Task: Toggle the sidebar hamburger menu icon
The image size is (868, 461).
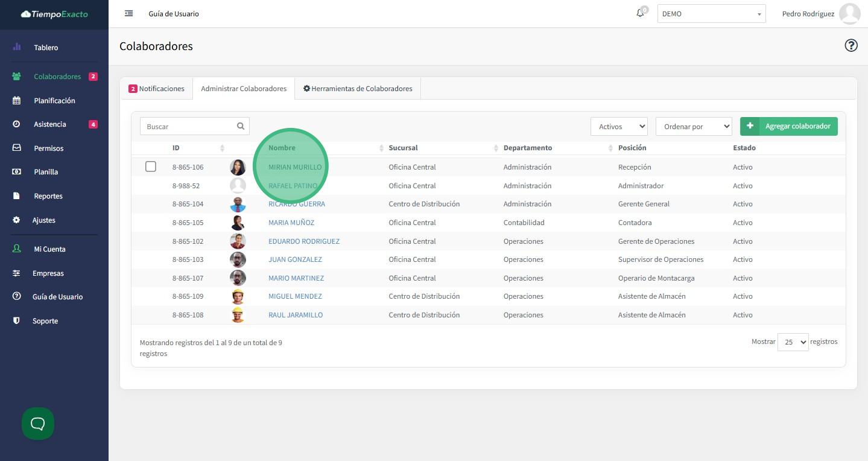Action: (128, 13)
